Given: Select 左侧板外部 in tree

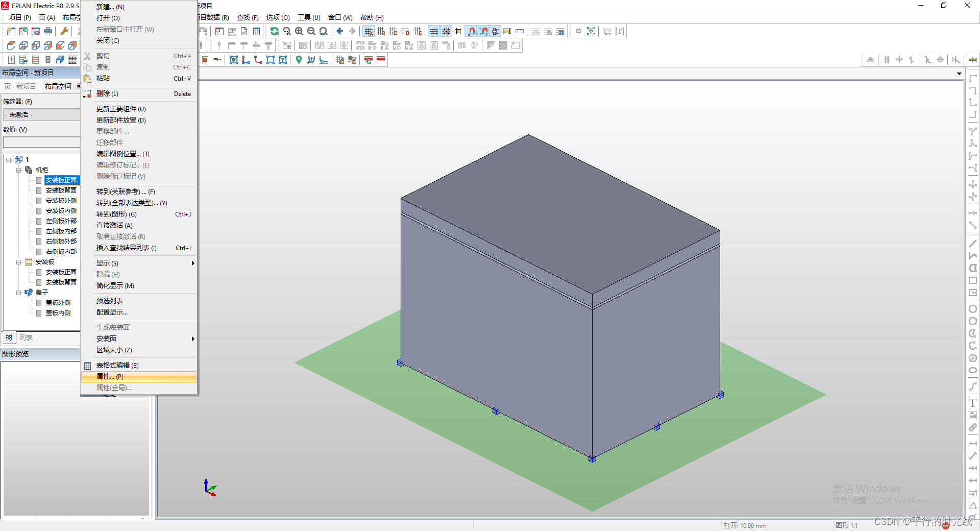Looking at the screenshot, I should tap(61, 221).
